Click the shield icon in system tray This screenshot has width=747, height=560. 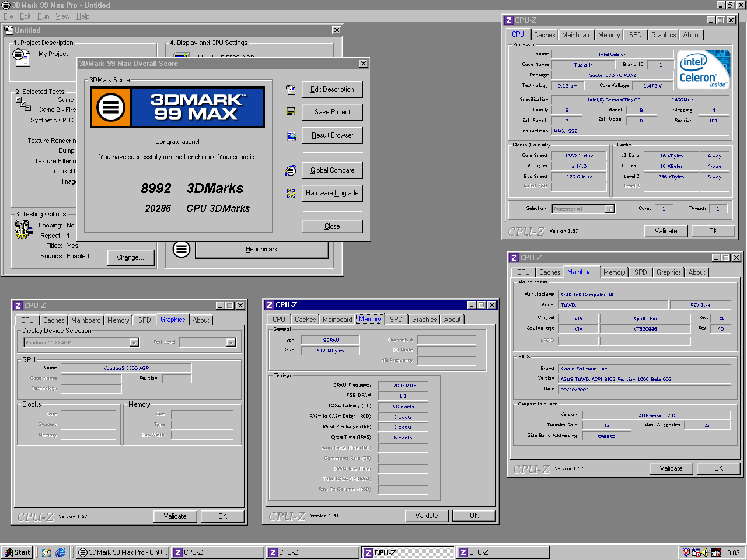[686, 552]
